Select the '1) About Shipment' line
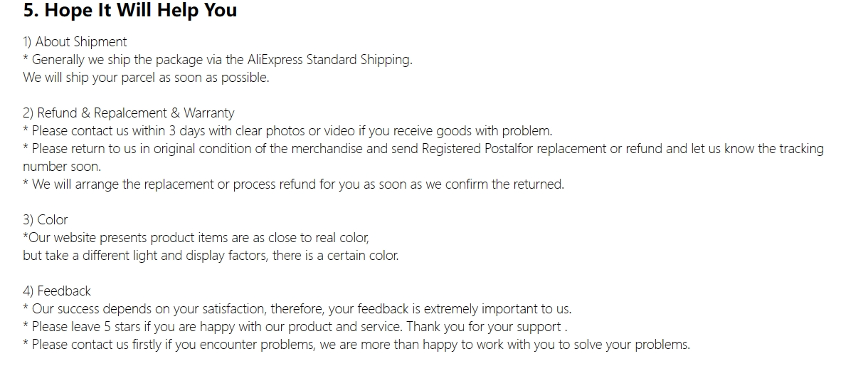 [75, 42]
